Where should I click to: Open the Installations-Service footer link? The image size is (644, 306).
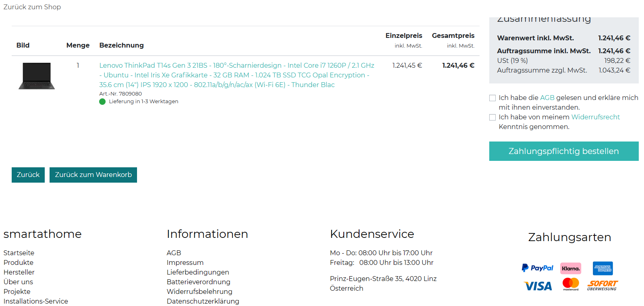(x=36, y=301)
